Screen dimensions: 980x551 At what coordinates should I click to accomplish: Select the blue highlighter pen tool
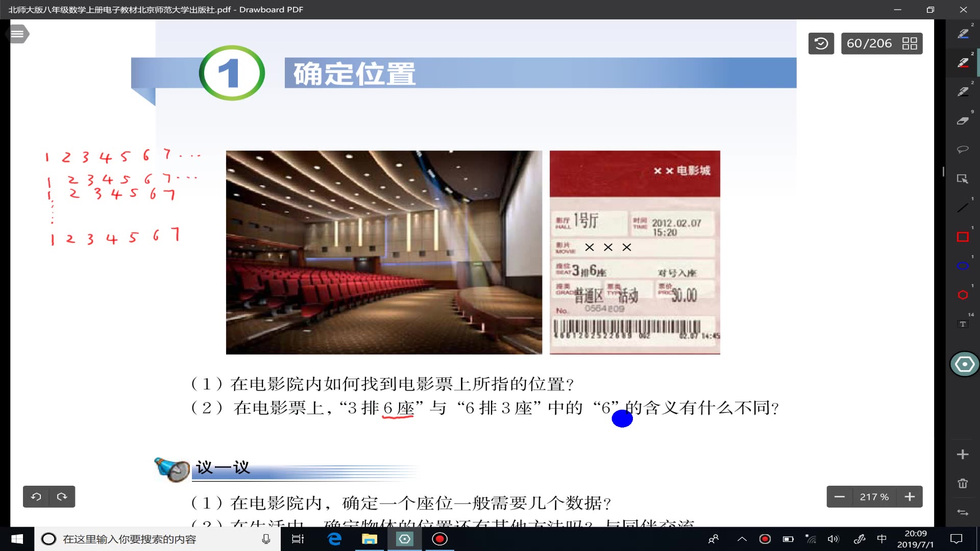(963, 33)
